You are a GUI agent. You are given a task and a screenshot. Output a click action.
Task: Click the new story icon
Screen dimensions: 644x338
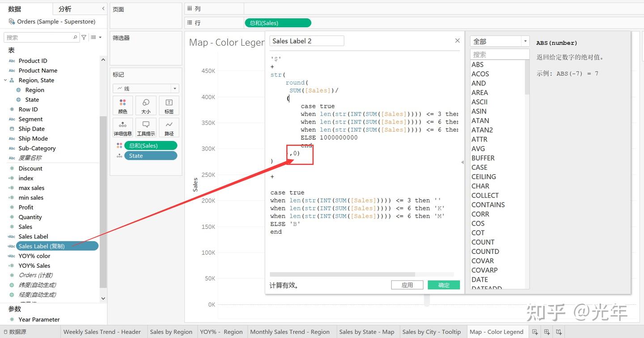click(x=559, y=332)
